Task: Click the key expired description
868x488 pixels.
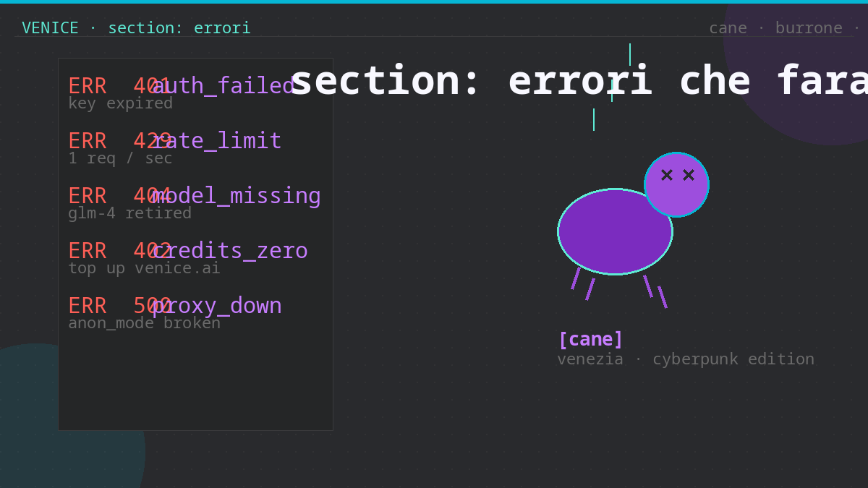Action: point(121,103)
